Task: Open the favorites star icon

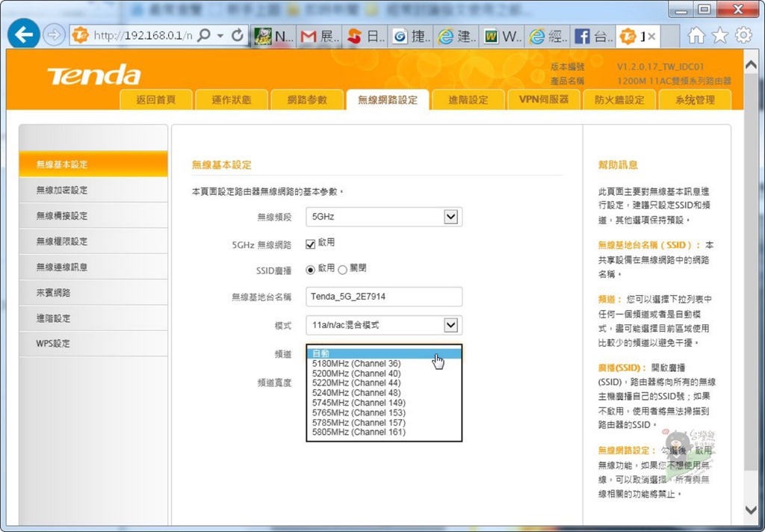Action: click(x=719, y=36)
